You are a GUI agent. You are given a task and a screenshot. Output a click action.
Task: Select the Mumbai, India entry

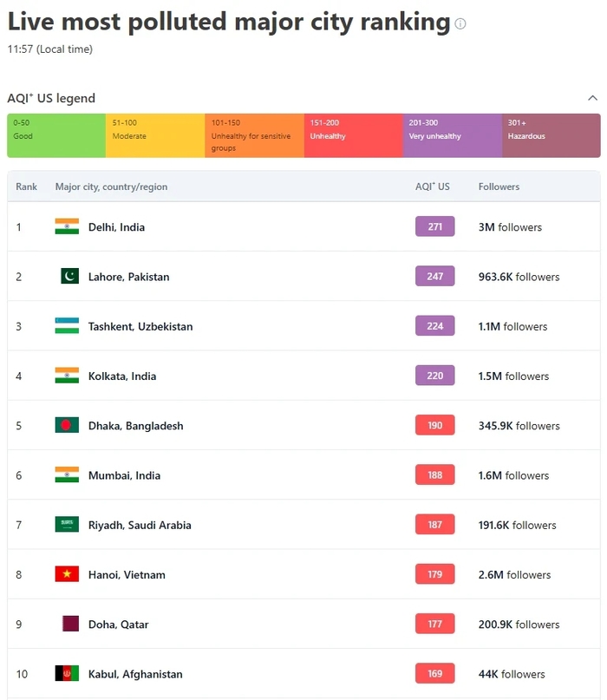pos(124,475)
